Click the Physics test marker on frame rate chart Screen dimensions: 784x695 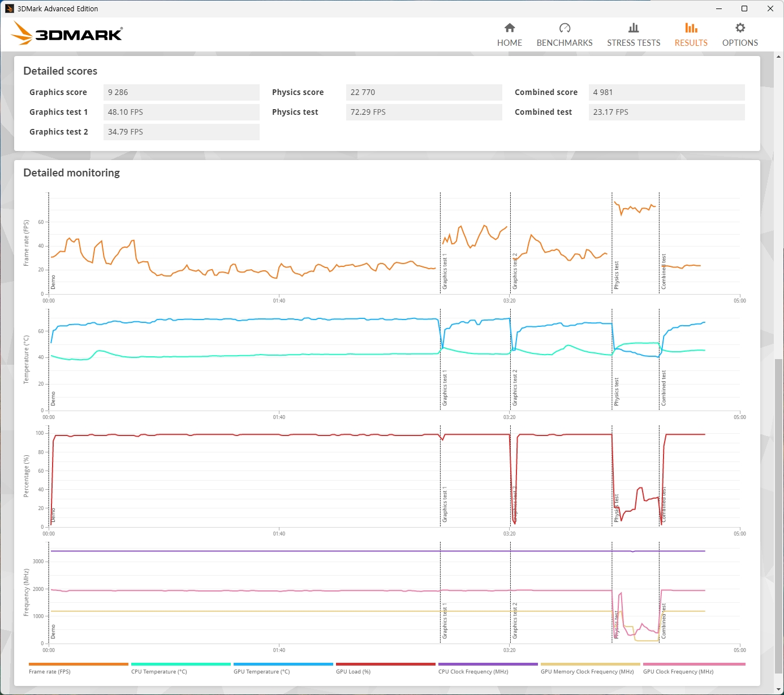click(x=616, y=275)
